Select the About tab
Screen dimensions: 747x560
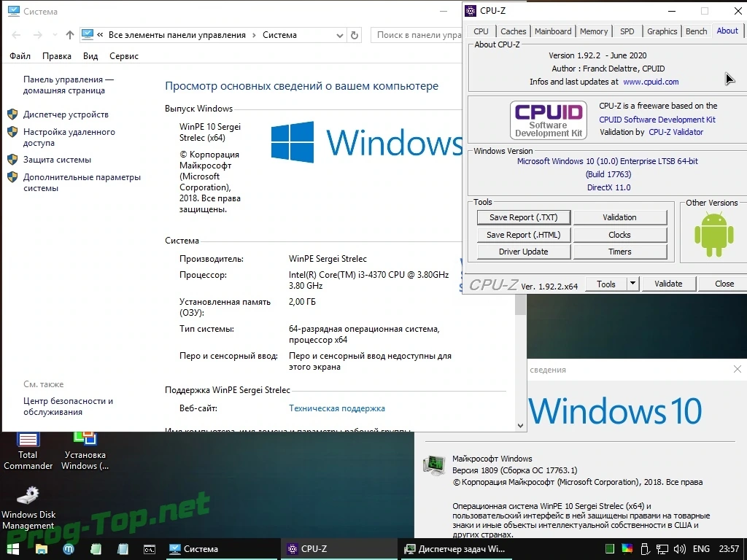click(x=727, y=31)
